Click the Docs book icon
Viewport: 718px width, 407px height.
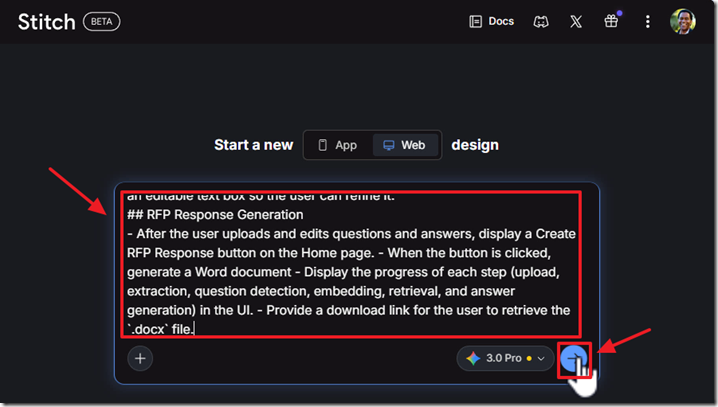(475, 21)
